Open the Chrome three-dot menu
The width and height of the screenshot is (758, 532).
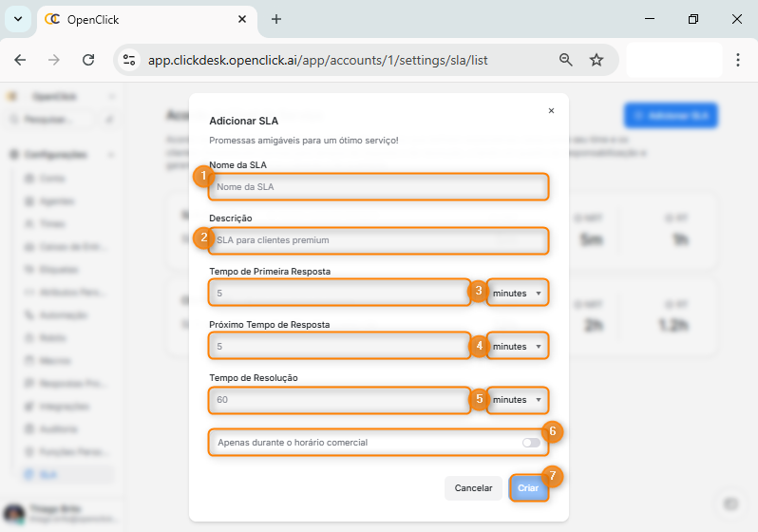(x=738, y=60)
